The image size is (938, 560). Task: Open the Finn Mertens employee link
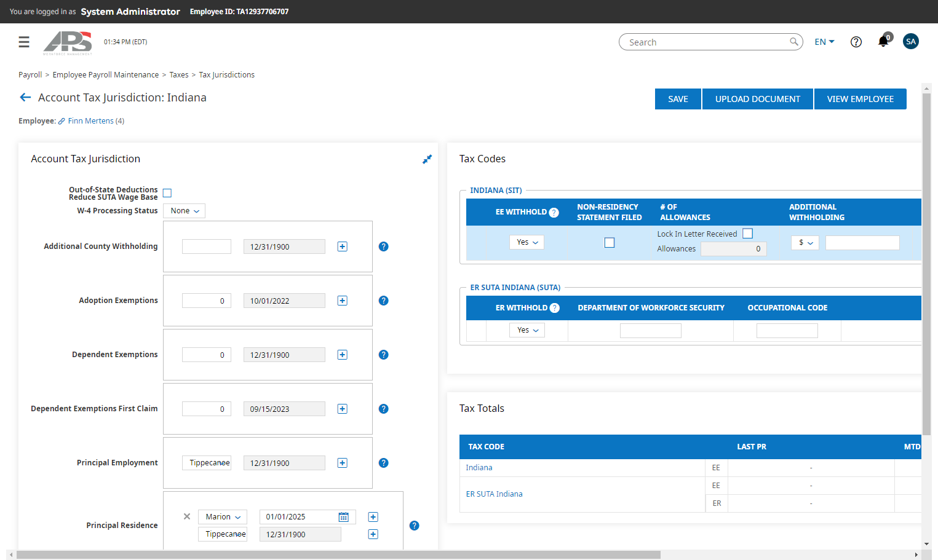point(90,121)
